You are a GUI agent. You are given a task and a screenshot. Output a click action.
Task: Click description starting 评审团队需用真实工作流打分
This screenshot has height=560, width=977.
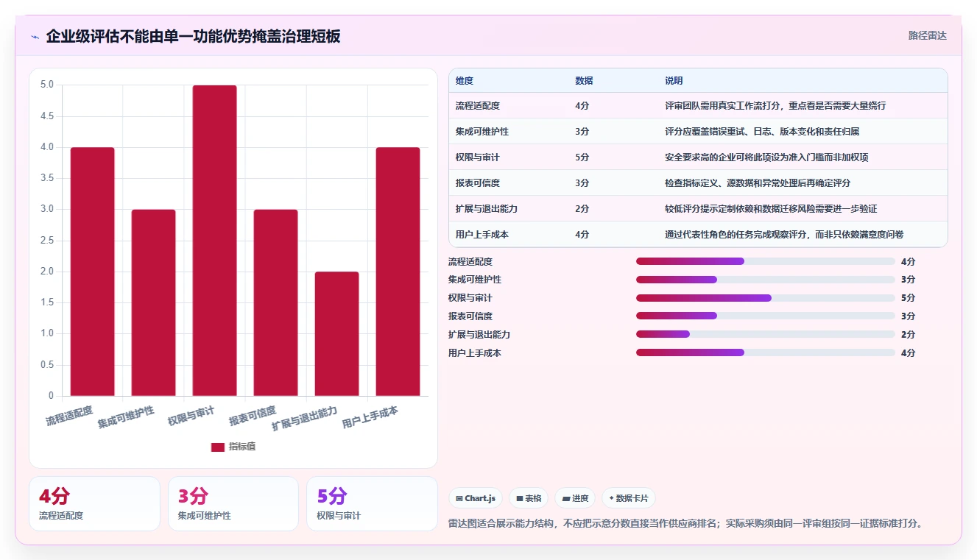(775, 106)
